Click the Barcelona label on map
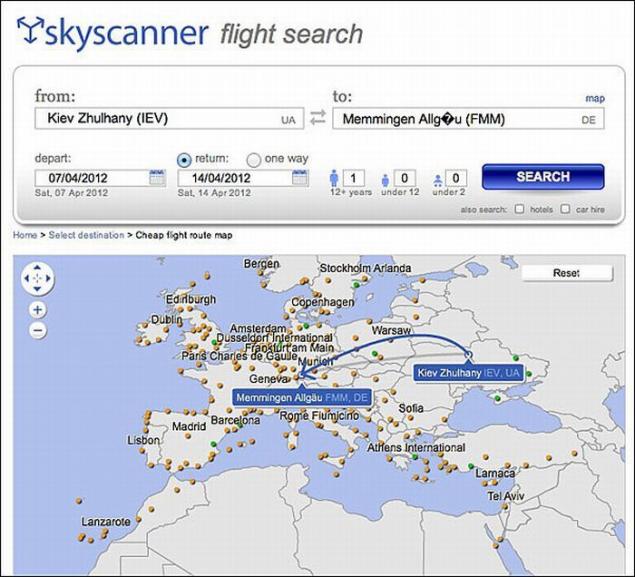The image size is (635, 577). pos(235,420)
